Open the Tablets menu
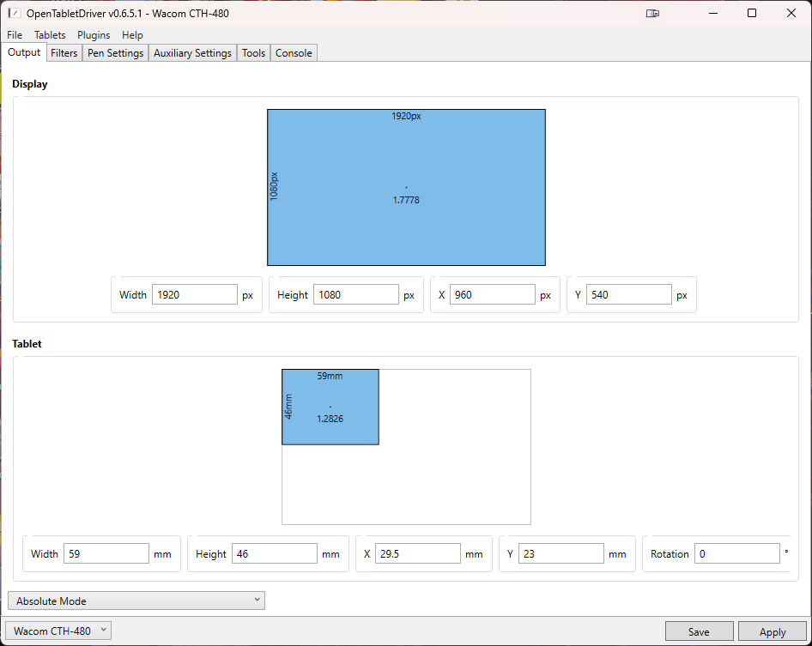 point(50,35)
